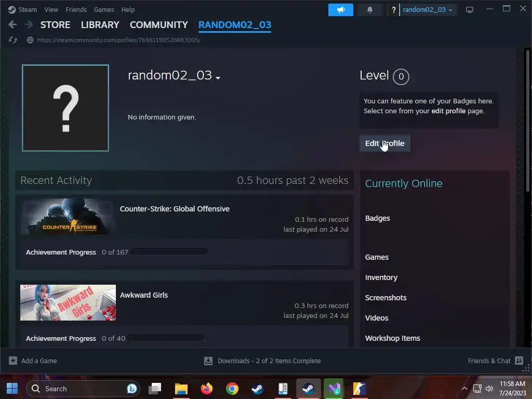532x399 pixels.
Task: Click the Bing icon in search box
Action: pyautogui.click(x=131, y=389)
